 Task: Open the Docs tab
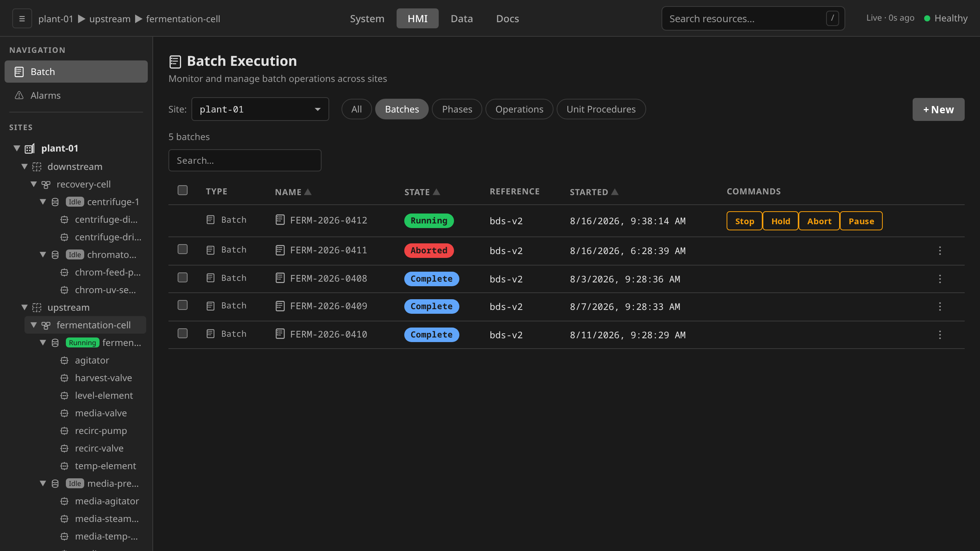tap(508, 18)
